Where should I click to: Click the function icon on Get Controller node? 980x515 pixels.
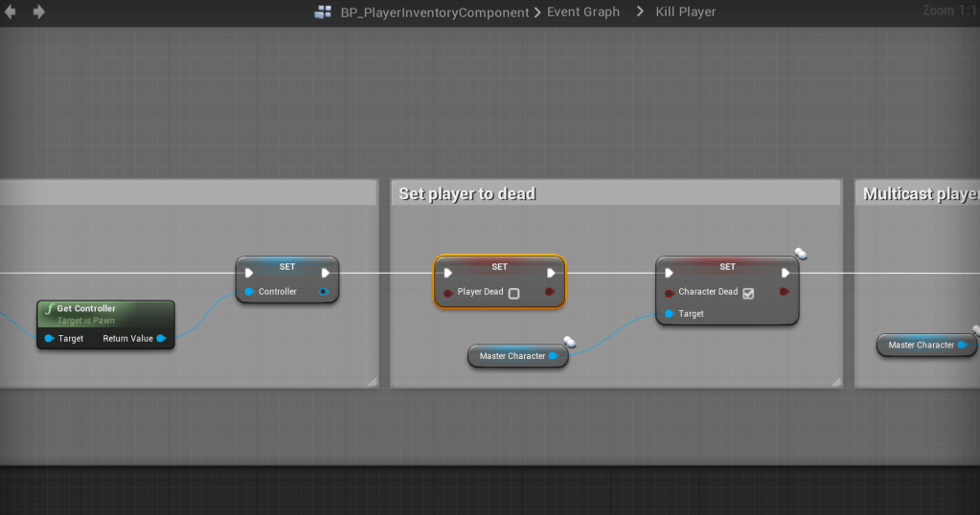pyautogui.click(x=50, y=309)
